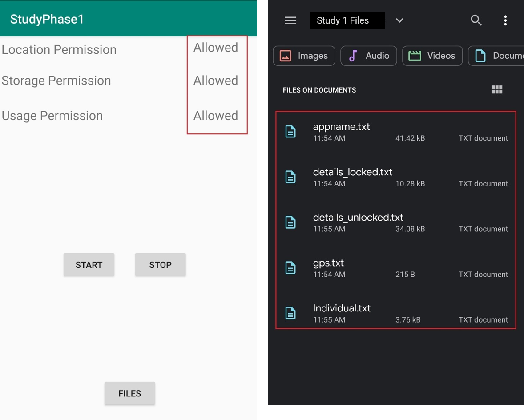Click the 10.28 kB size value
The image size is (524, 420).
410,184
